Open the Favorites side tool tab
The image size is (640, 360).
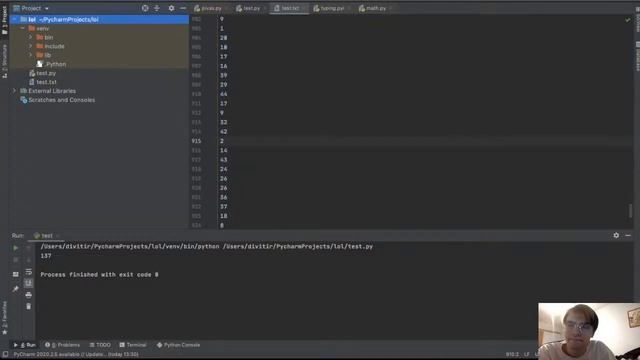point(4,318)
